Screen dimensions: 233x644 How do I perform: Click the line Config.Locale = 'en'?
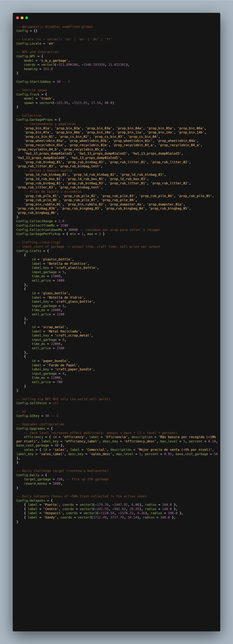pyautogui.click(x=35, y=44)
